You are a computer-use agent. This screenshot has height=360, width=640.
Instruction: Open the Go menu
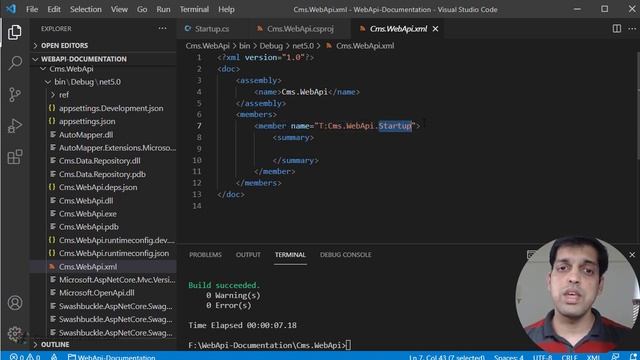pyautogui.click(x=142, y=9)
